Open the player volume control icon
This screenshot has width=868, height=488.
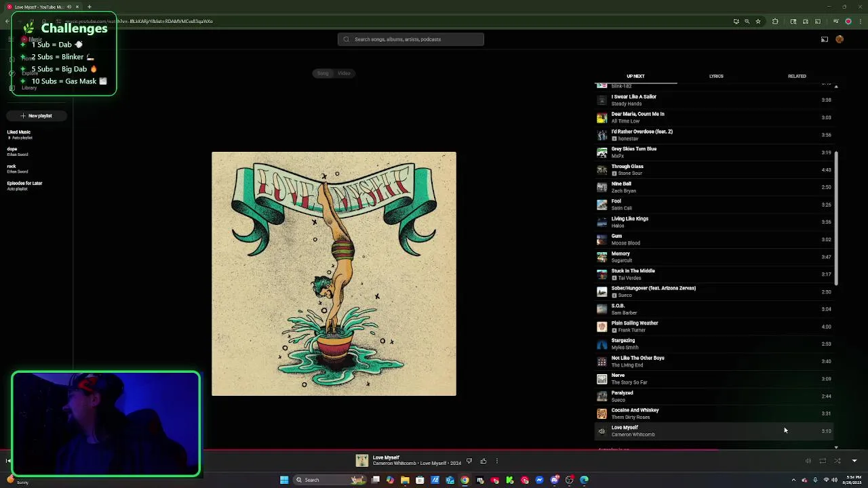808,461
